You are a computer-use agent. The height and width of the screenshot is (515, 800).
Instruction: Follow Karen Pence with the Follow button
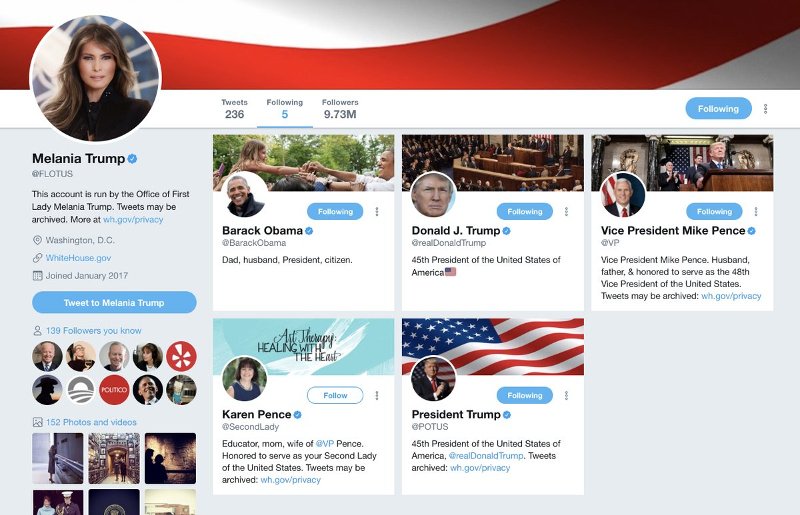[x=335, y=395]
